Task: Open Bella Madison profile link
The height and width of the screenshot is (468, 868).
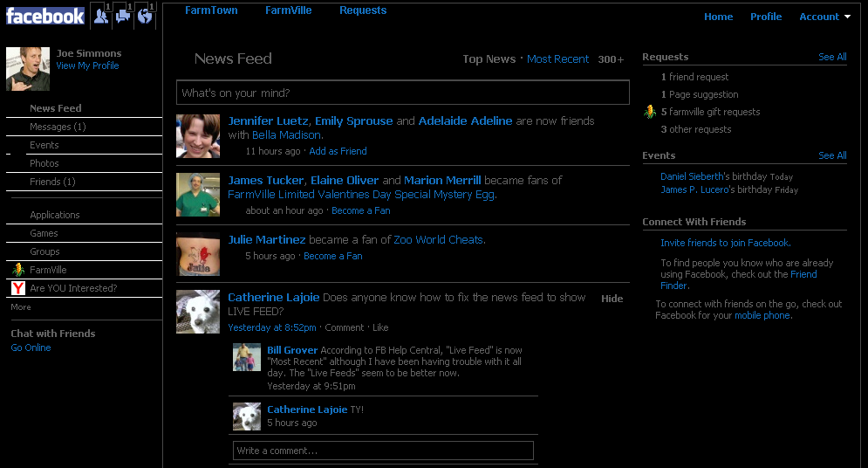Action: click(286, 135)
